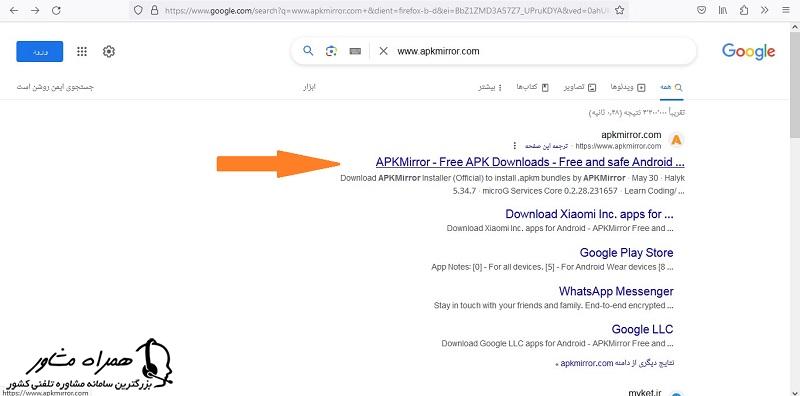
Task: Open the Firefox library icon
Action: (723, 10)
